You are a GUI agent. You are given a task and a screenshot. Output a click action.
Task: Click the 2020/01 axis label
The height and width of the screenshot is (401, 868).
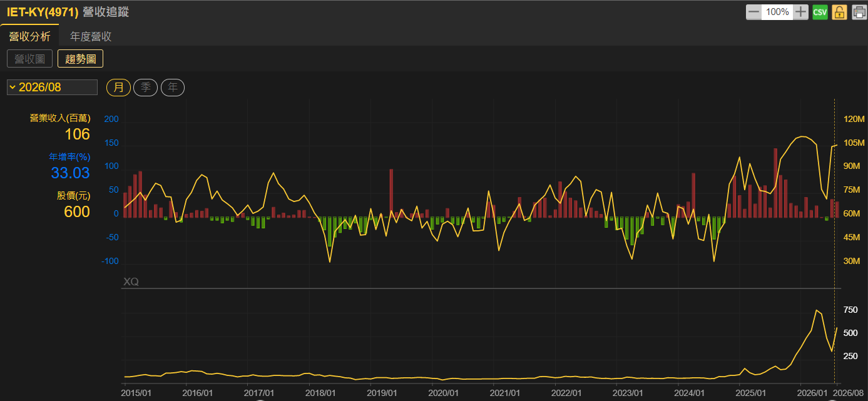443,393
